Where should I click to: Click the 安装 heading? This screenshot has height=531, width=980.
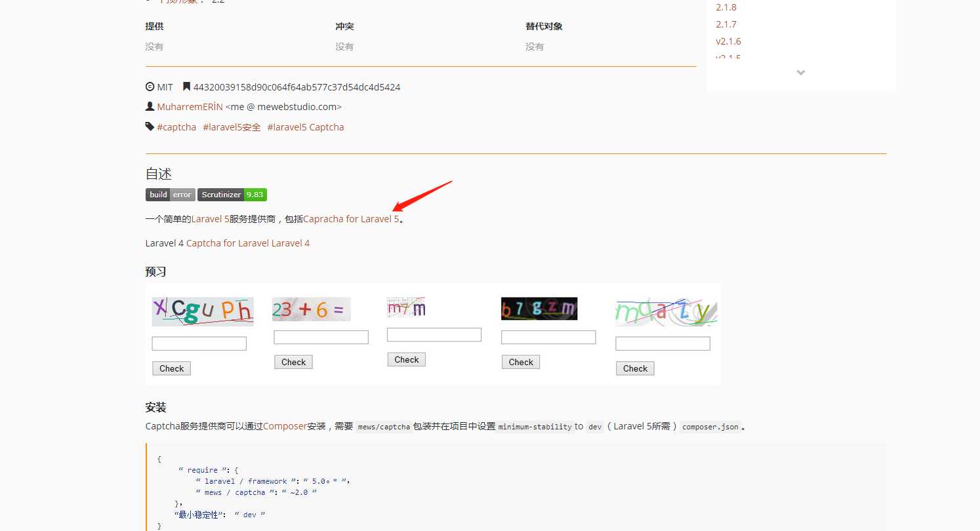(x=156, y=408)
